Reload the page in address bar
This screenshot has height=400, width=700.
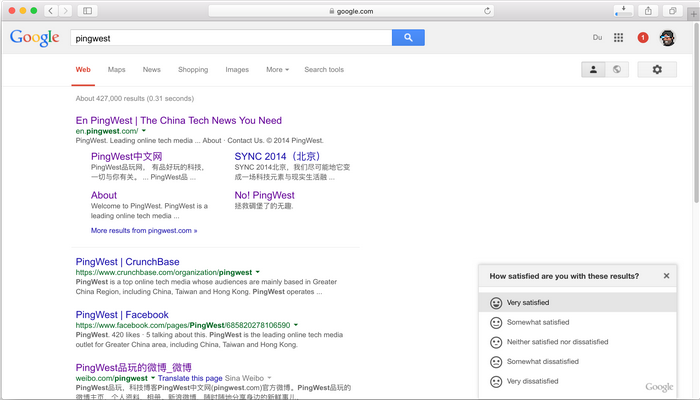(x=488, y=11)
